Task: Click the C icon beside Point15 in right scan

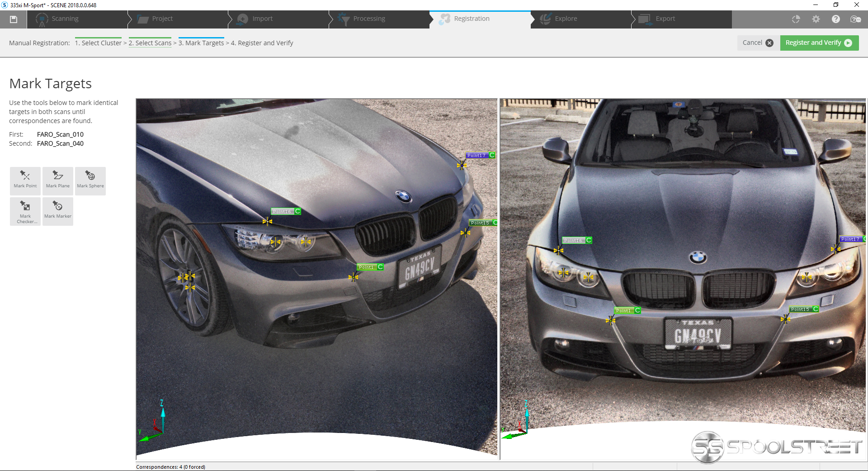Action: click(816, 309)
